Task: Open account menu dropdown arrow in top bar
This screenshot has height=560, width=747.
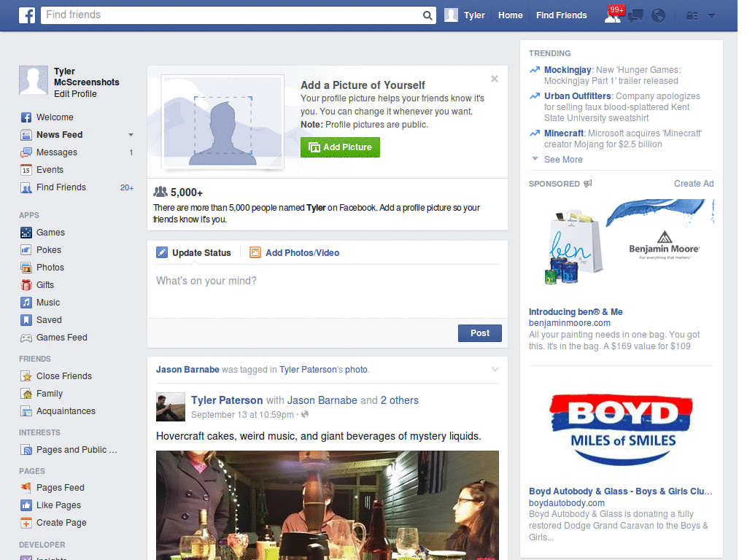Action: [711, 16]
